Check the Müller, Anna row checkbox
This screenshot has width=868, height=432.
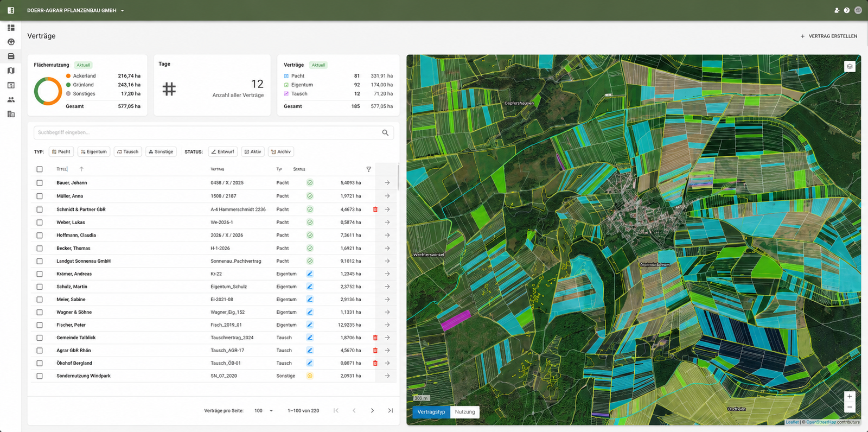coord(40,196)
